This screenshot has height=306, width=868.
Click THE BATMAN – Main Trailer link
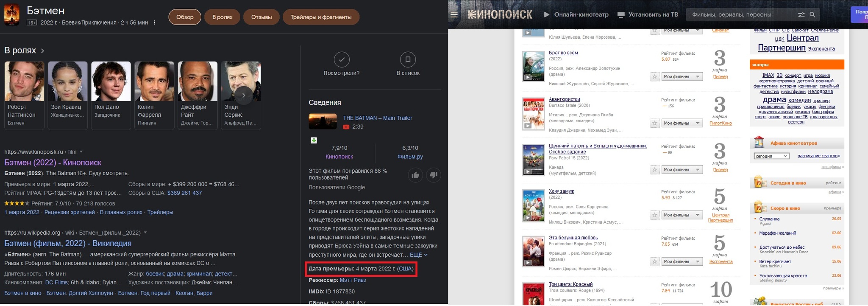(x=377, y=118)
